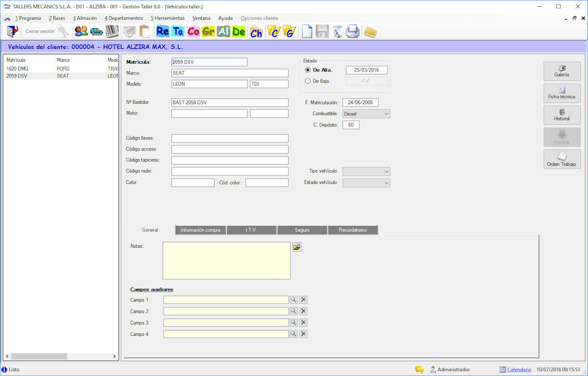Click the clipboard paste toolbar icon

[x=145, y=31]
